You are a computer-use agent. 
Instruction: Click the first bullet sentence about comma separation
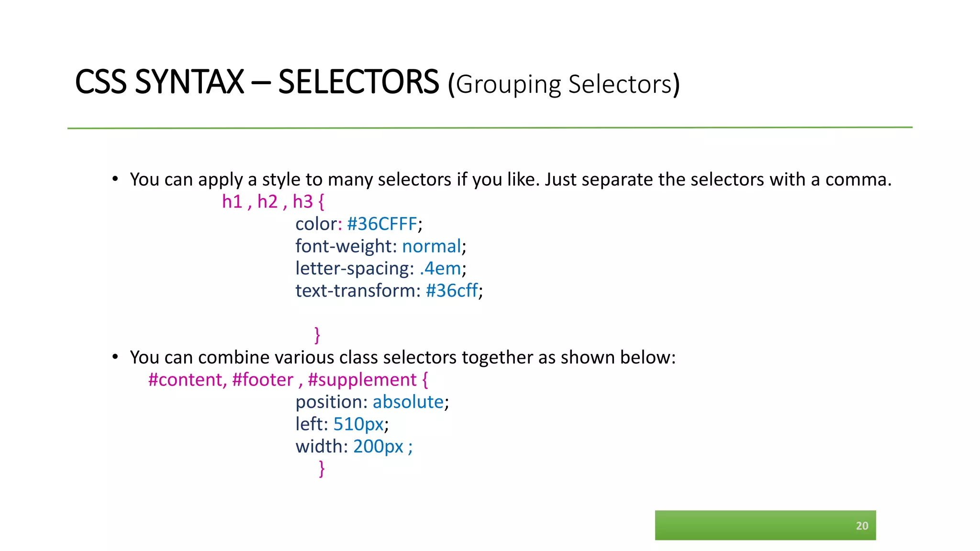(x=510, y=179)
